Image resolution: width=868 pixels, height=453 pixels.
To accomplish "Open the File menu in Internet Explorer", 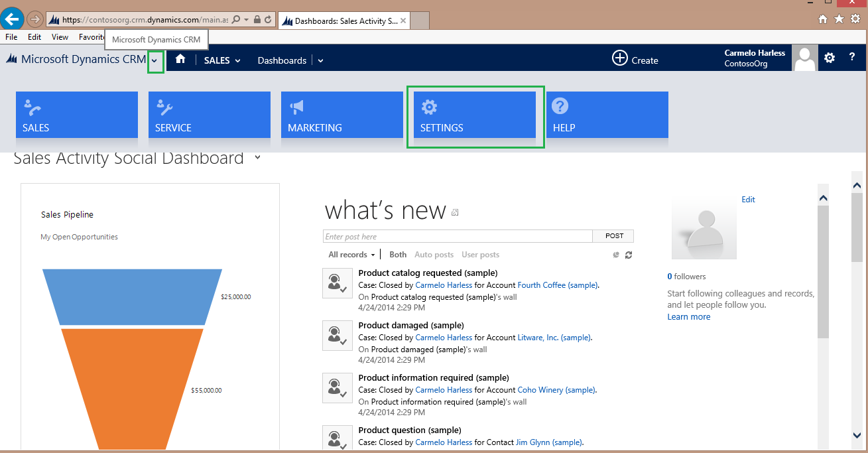I will 11,37.
